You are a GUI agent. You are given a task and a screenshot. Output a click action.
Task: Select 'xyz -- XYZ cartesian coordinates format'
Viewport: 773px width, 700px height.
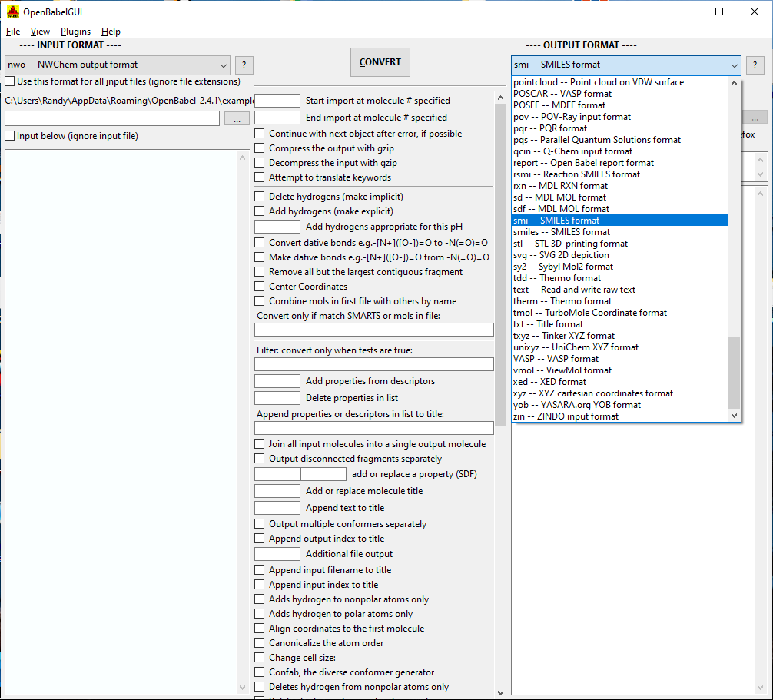(619, 393)
